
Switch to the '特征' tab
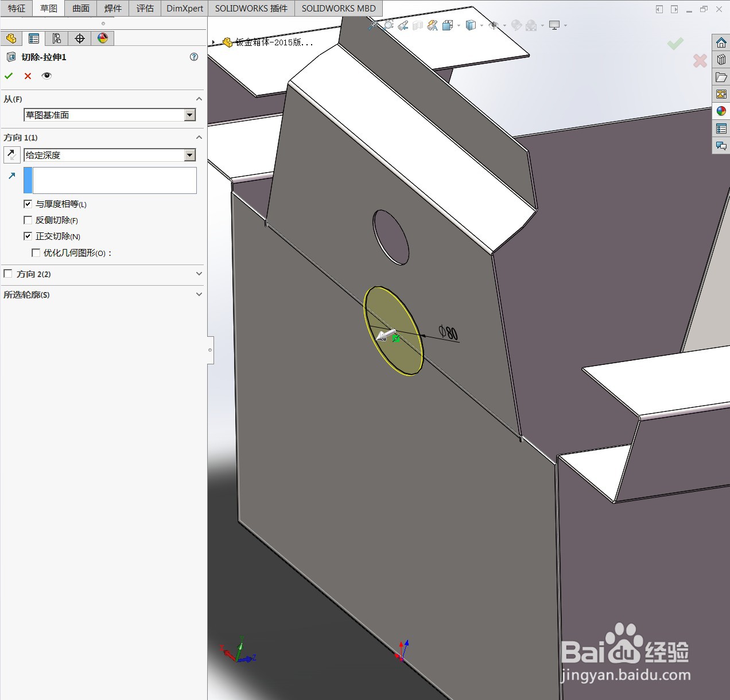(17, 8)
